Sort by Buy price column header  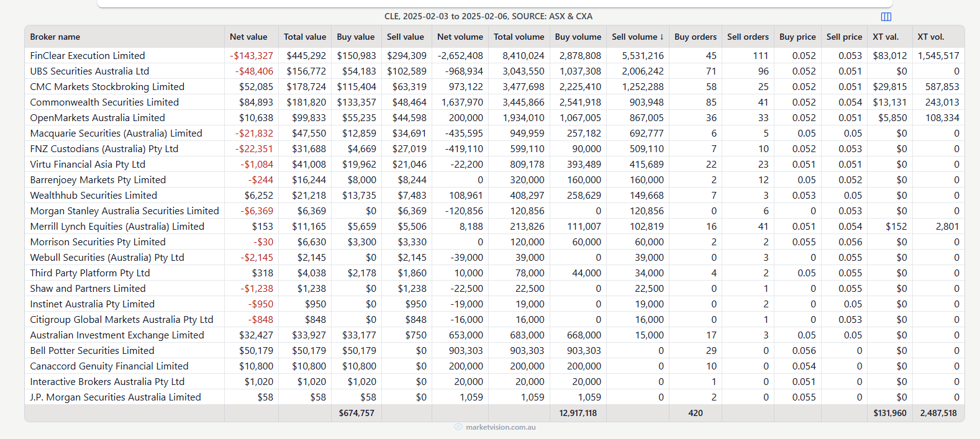[797, 37]
